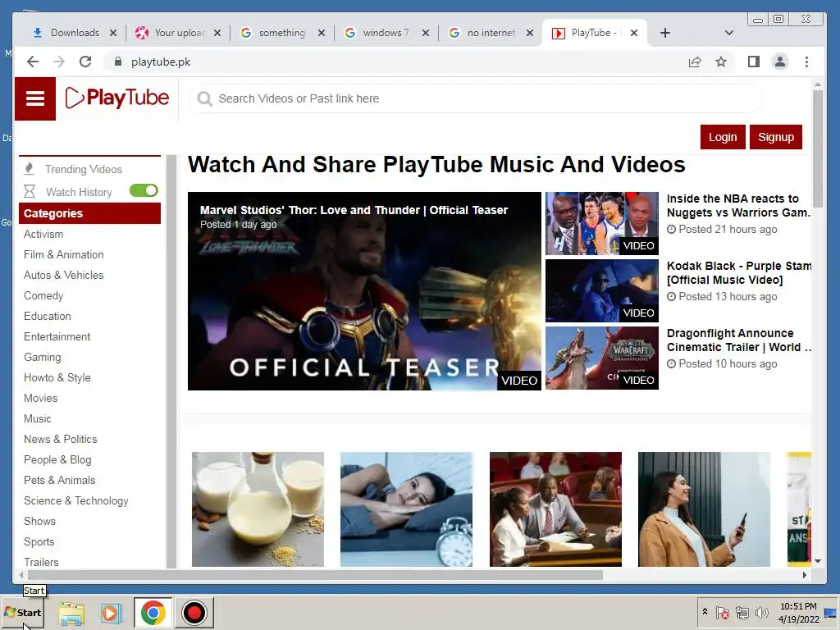This screenshot has width=840, height=630.
Task: Switch to the Downloads tab
Action: (74, 33)
